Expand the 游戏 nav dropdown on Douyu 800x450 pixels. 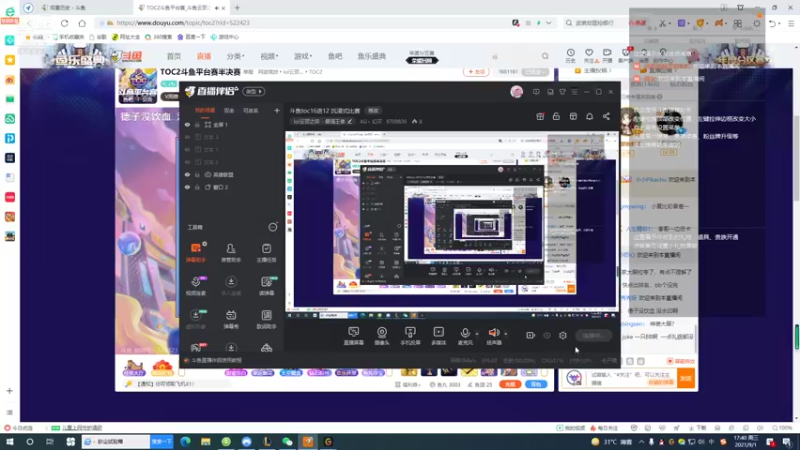click(x=303, y=56)
